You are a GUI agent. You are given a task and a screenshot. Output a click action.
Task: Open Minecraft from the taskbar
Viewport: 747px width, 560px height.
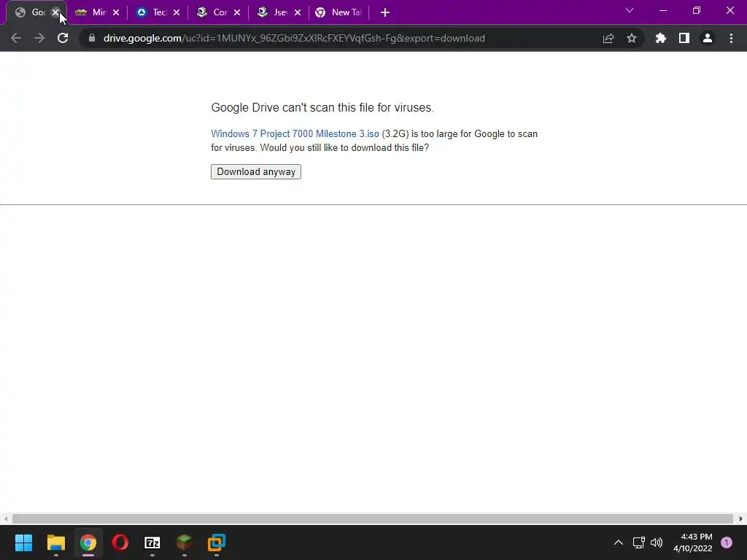185,542
